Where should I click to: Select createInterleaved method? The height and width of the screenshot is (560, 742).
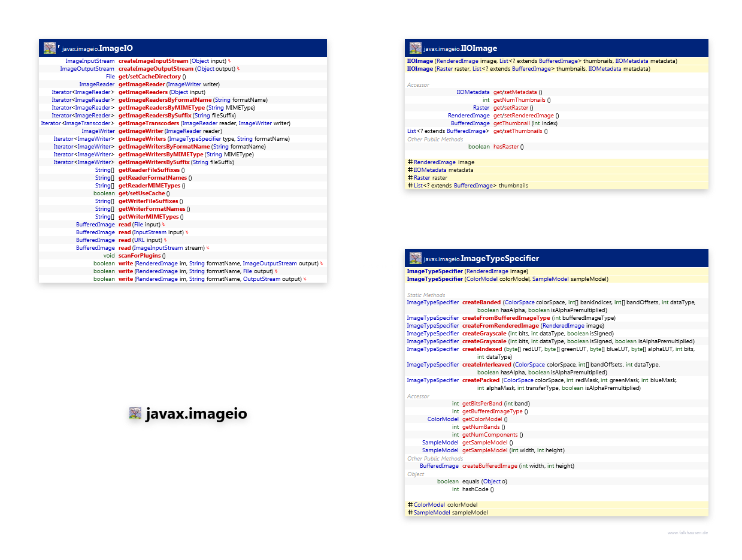[487, 365]
